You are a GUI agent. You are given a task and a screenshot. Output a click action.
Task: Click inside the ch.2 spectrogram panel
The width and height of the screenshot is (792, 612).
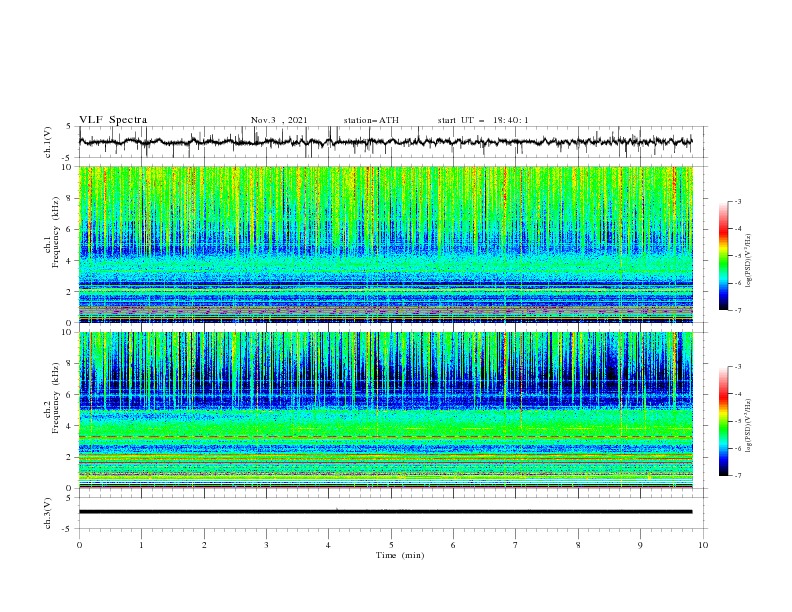coord(386,410)
